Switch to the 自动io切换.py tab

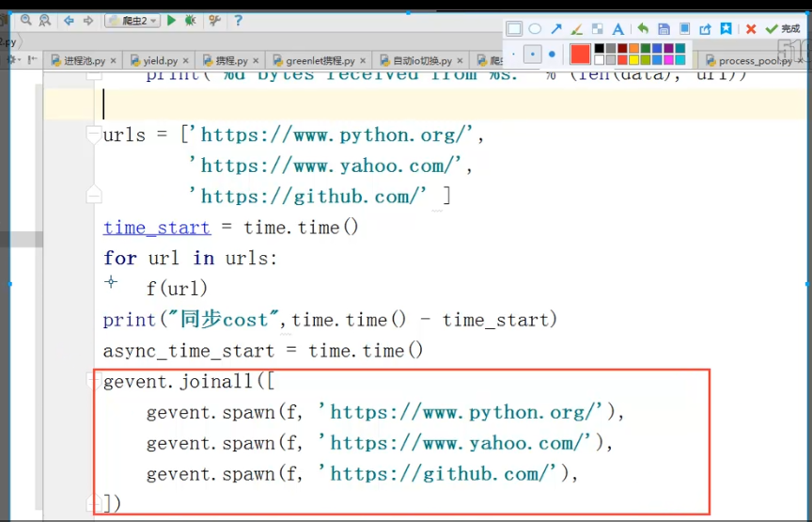(422, 60)
